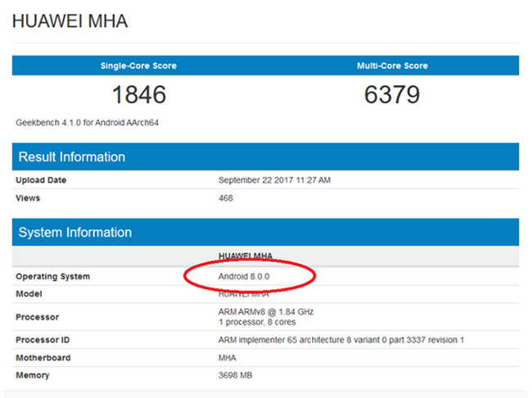Click the September 22 2017 upload date value

274,180
